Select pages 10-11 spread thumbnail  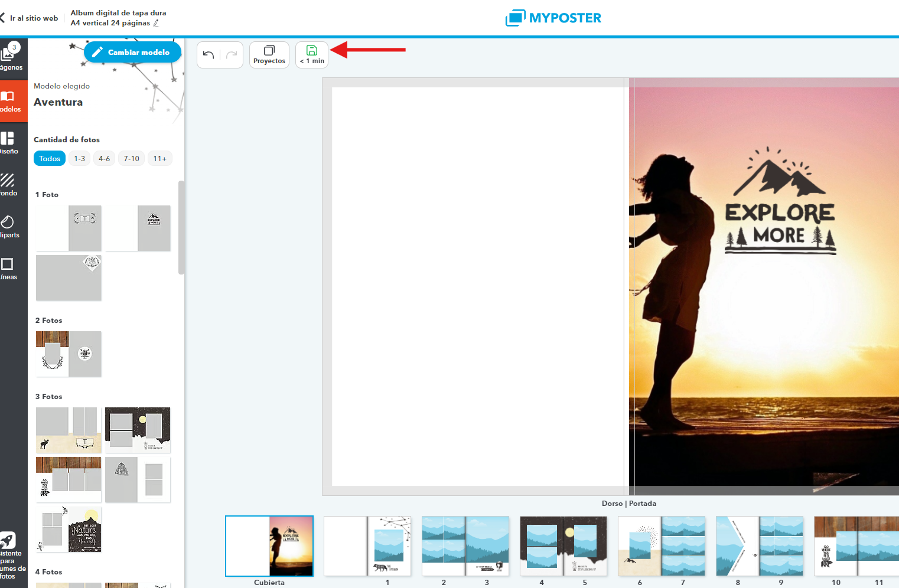(x=856, y=546)
